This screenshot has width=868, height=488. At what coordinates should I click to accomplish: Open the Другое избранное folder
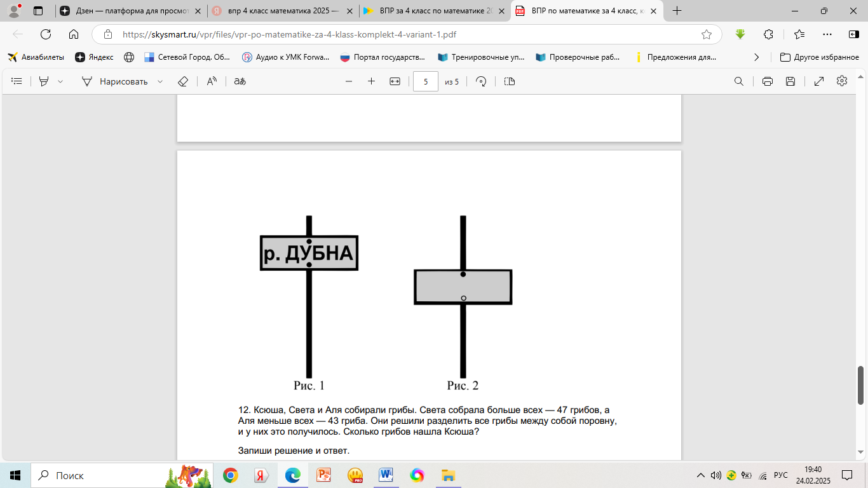[x=819, y=57]
